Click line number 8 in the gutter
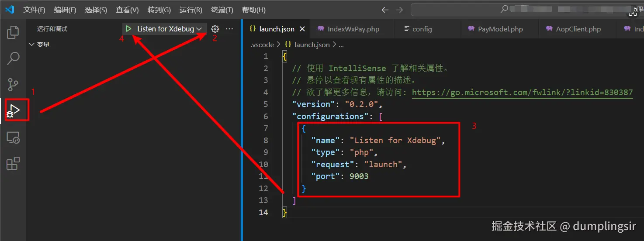The height and width of the screenshot is (241, 644). pyautogui.click(x=266, y=140)
